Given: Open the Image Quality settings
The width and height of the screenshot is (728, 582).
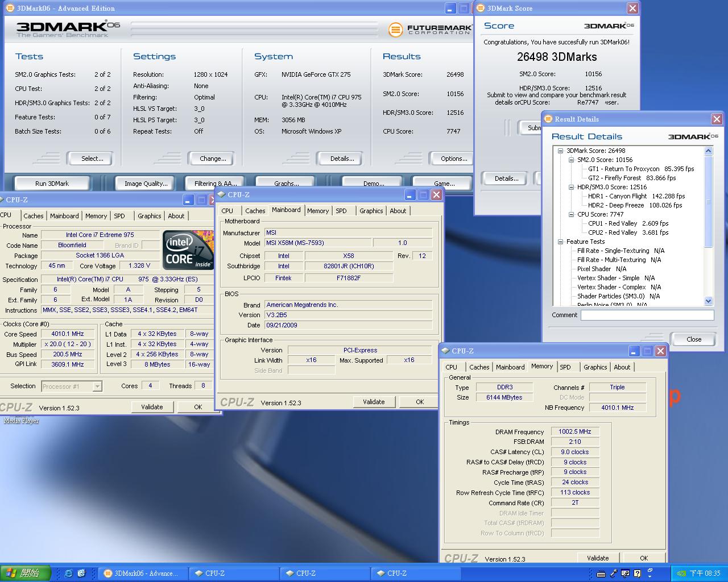Looking at the screenshot, I should click(x=146, y=183).
